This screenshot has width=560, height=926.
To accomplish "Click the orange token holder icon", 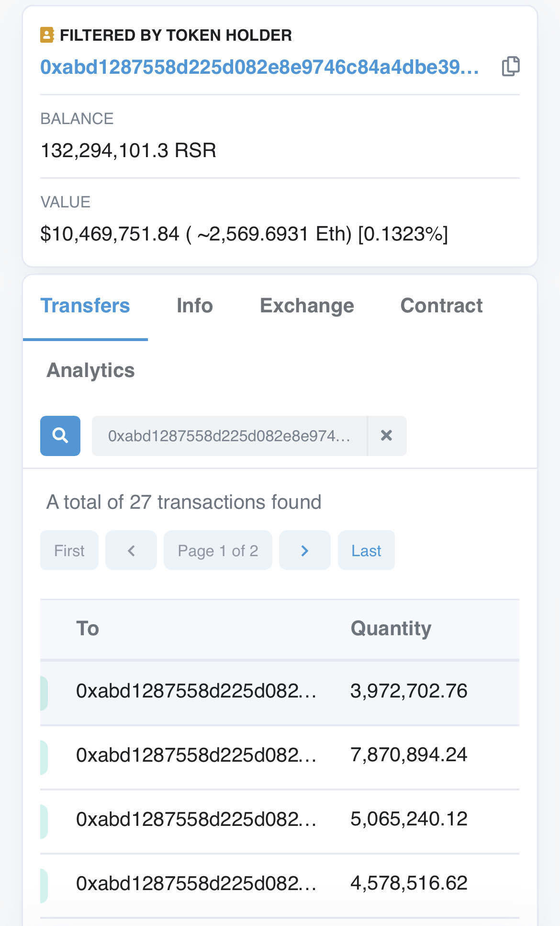I will 47,35.
